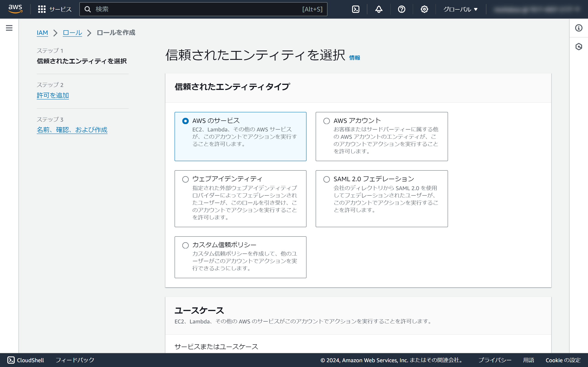
Task: Select the ウェブアイデンティティ radio option
Action: [185, 179]
